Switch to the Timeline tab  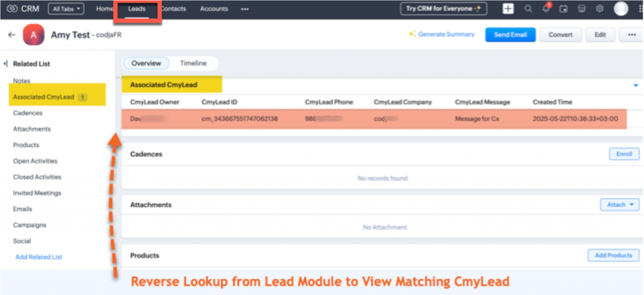193,63
